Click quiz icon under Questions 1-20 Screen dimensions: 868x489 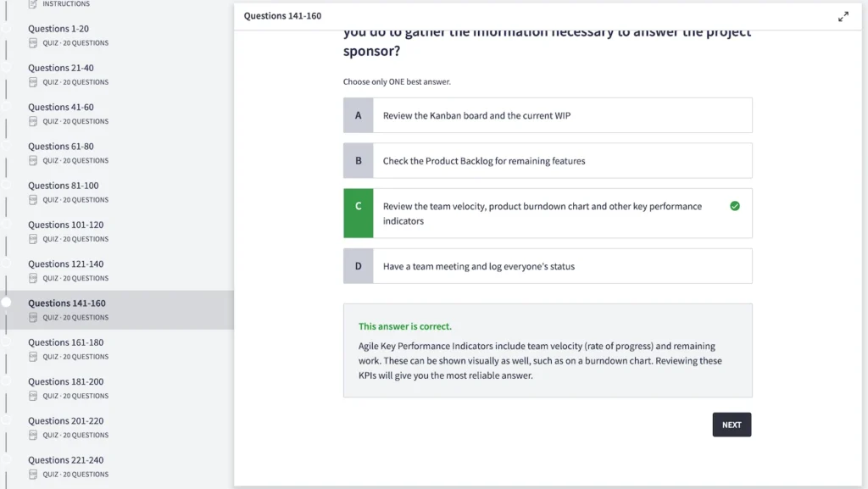coord(34,43)
